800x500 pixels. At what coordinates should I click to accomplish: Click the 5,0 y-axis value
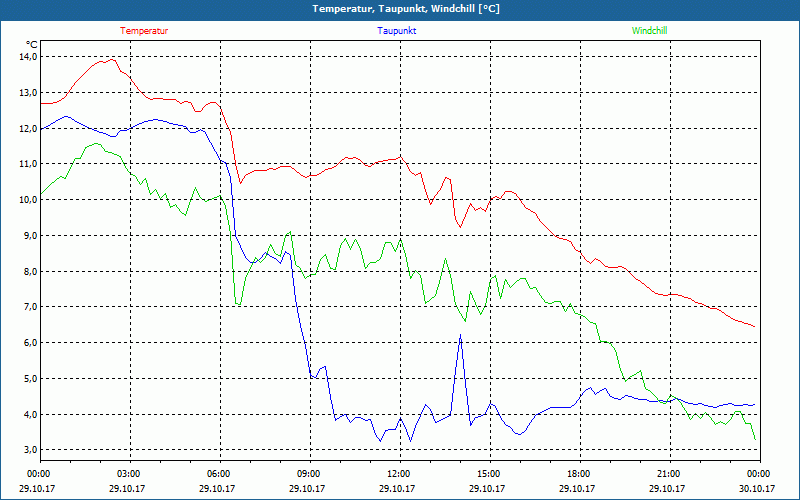point(31,379)
